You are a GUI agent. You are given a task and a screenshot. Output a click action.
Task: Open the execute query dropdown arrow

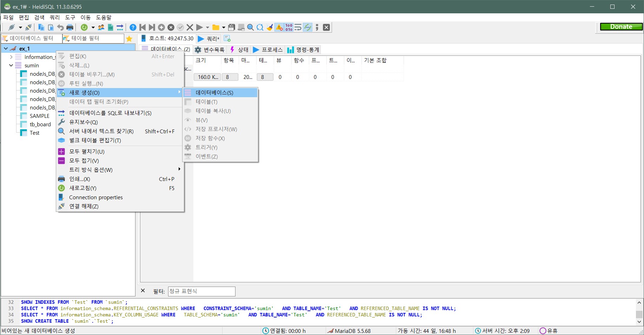[207, 27]
